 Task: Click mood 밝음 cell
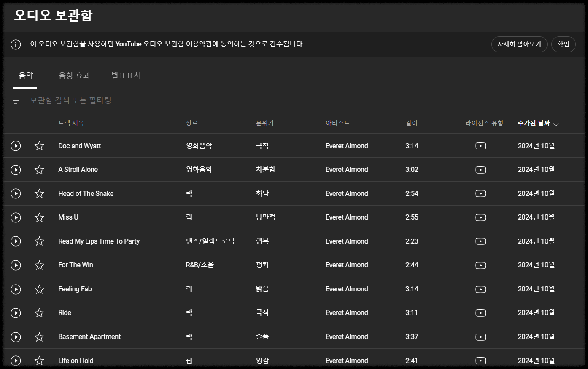(x=262, y=289)
